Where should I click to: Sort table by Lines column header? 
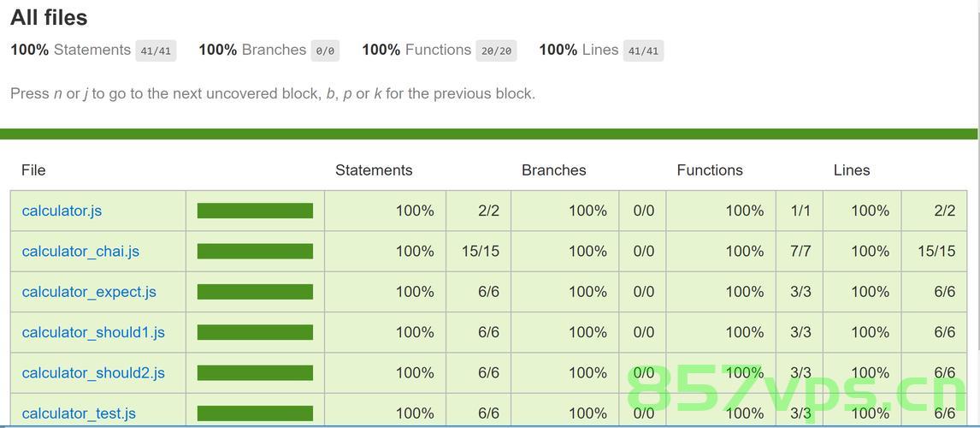coord(851,170)
